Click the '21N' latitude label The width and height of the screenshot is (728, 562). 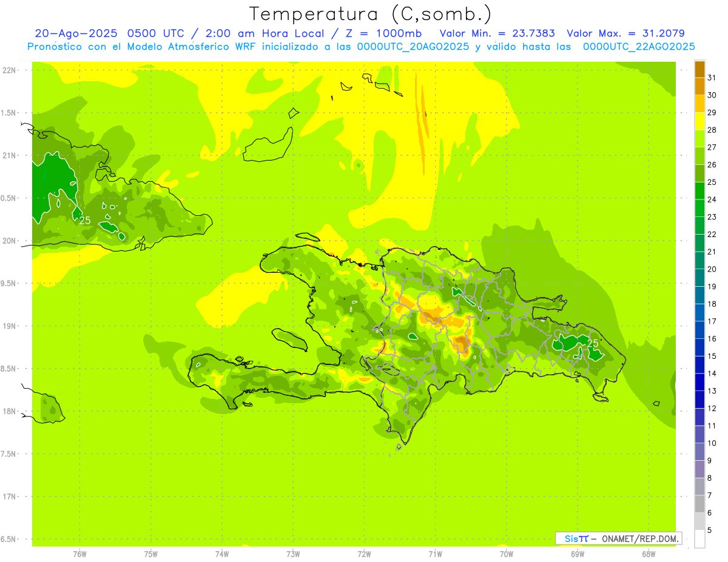tap(9, 156)
